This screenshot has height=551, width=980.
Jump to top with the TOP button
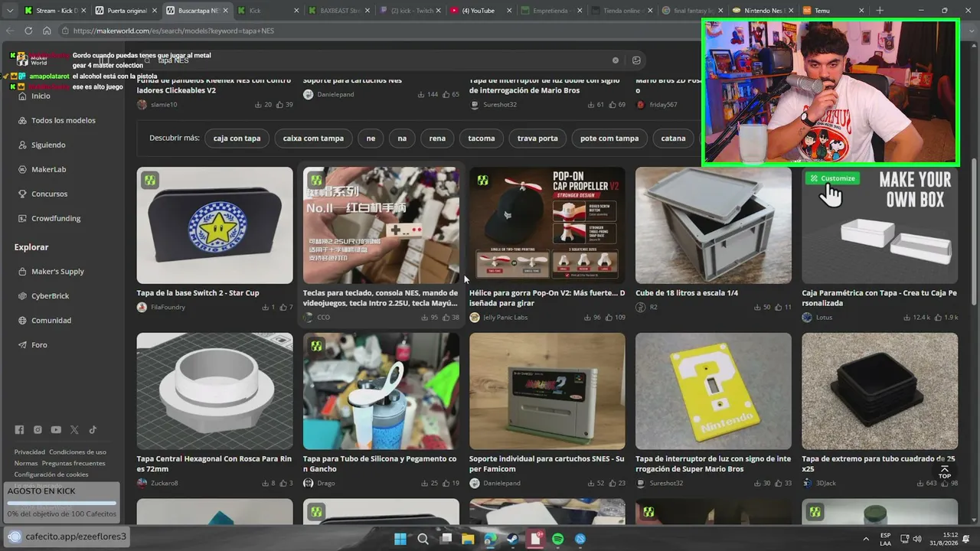coord(945,471)
